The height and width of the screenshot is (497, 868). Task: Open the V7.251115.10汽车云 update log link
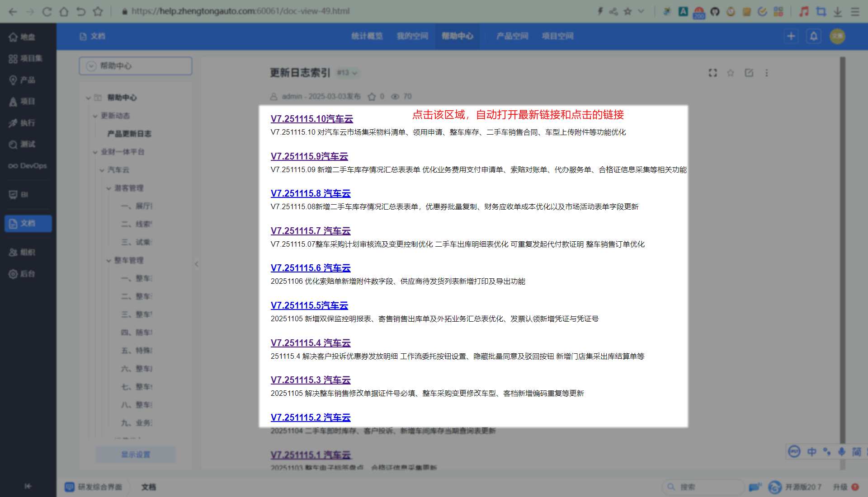click(312, 119)
